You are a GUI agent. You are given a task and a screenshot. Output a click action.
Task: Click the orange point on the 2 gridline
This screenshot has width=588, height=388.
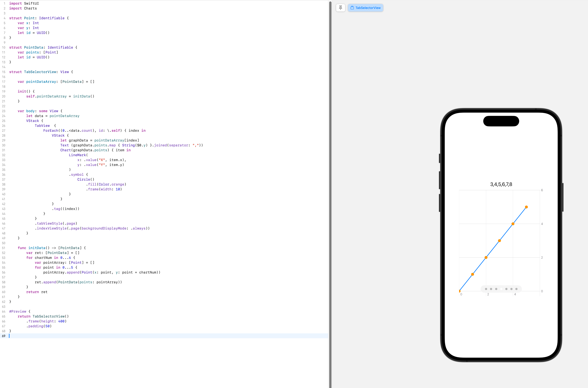pyautogui.click(x=486, y=258)
